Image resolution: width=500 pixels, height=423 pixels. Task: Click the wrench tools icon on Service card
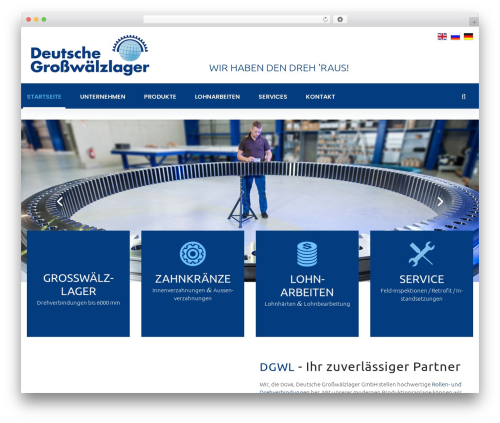(422, 254)
